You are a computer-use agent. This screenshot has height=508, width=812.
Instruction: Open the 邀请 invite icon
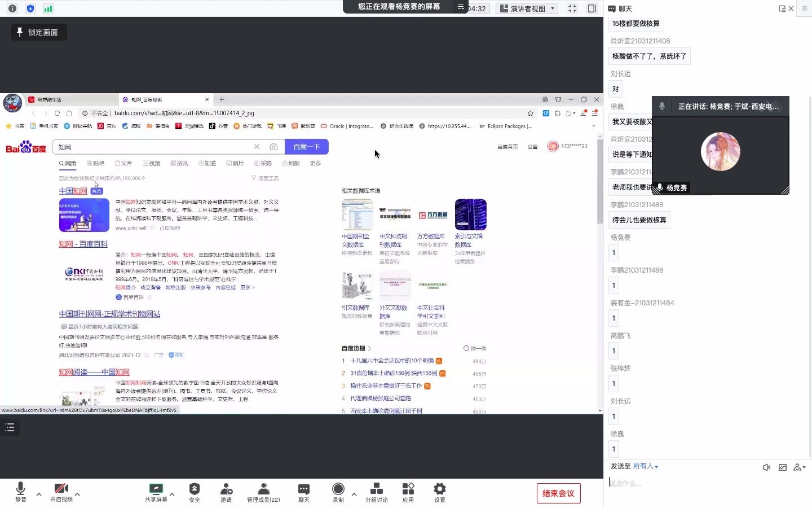tap(226, 492)
